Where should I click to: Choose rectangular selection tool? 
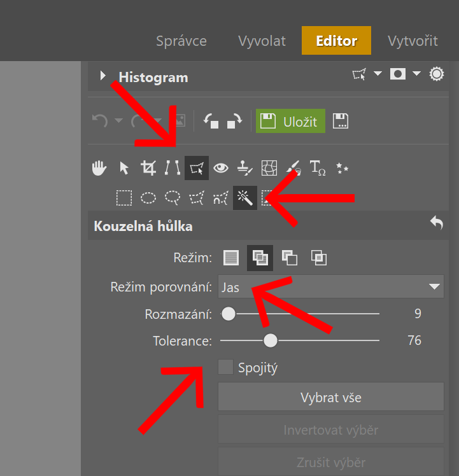point(124,198)
